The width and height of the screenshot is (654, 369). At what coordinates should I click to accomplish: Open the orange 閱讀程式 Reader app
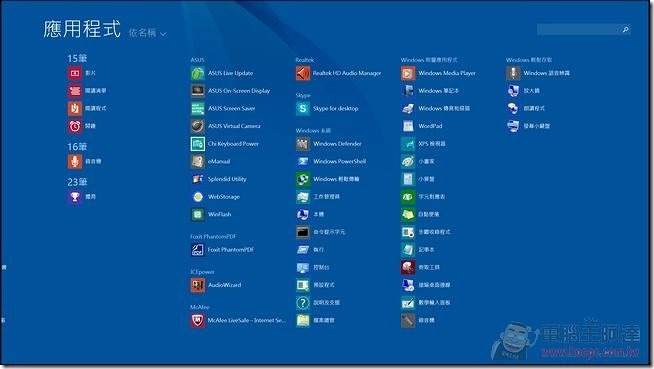point(87,108)
